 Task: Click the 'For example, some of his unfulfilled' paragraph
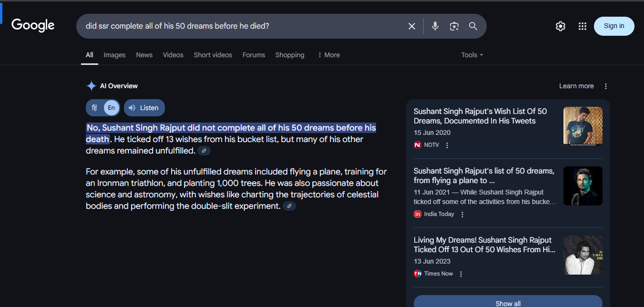click(x=236, y=189)
